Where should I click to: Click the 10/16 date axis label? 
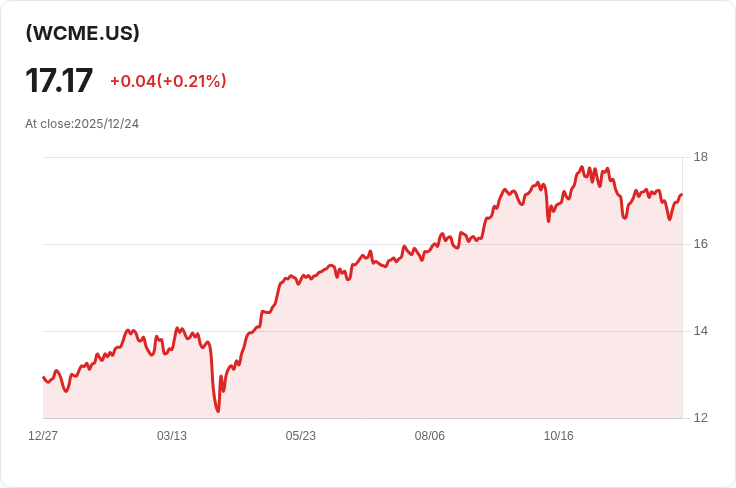point(559,436)
